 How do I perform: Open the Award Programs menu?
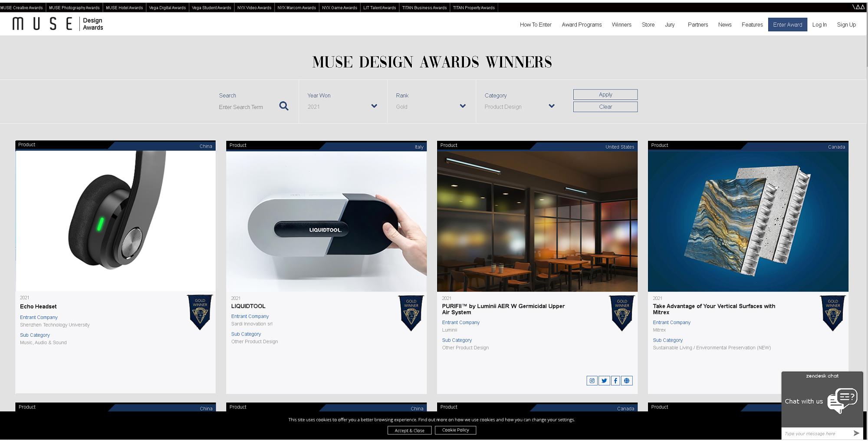[x=582, y=25]
